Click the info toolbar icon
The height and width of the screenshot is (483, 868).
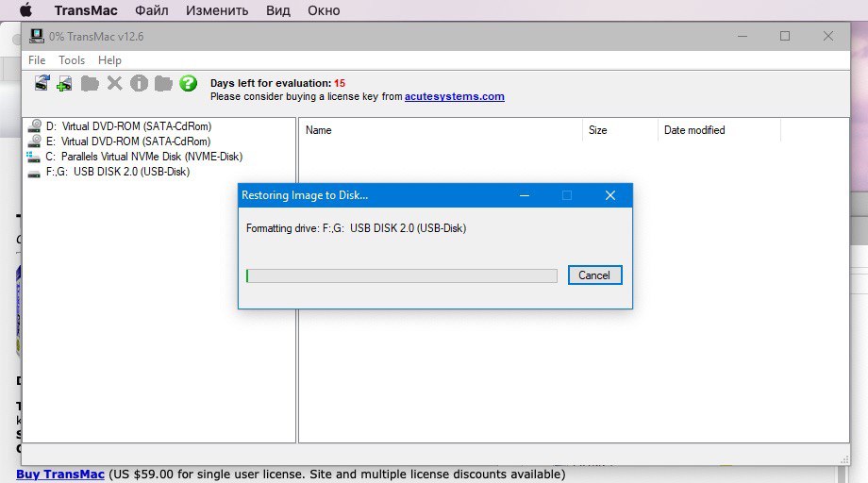click(139, 84)
